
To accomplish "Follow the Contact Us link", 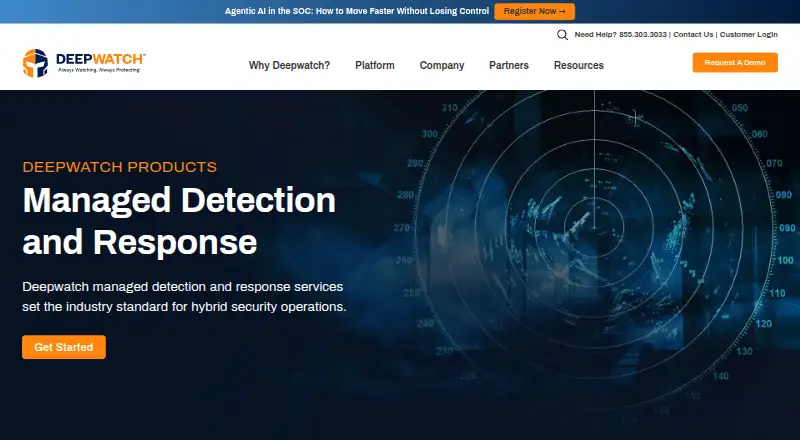I will point(693,35).
